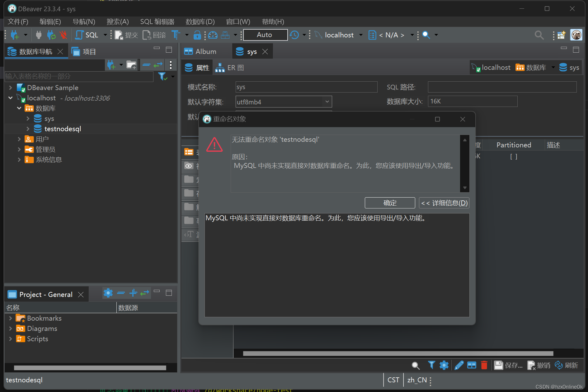Click the navigator collapse all icon
Viewport: 588px width, 392px height.
click(x=146, y=65)
